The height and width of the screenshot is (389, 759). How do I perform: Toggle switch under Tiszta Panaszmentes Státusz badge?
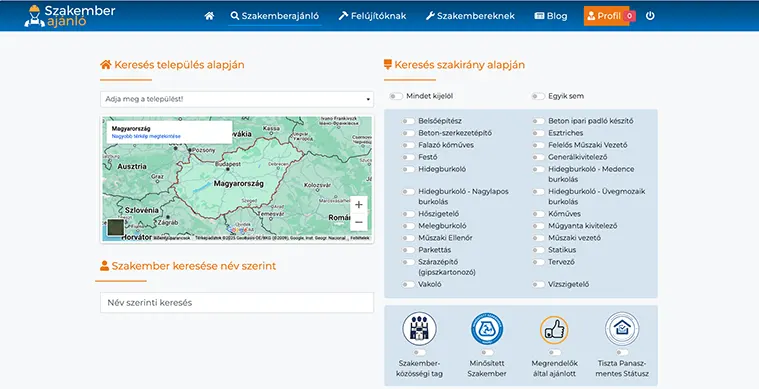pyautogui.click(x=622, y=353)
